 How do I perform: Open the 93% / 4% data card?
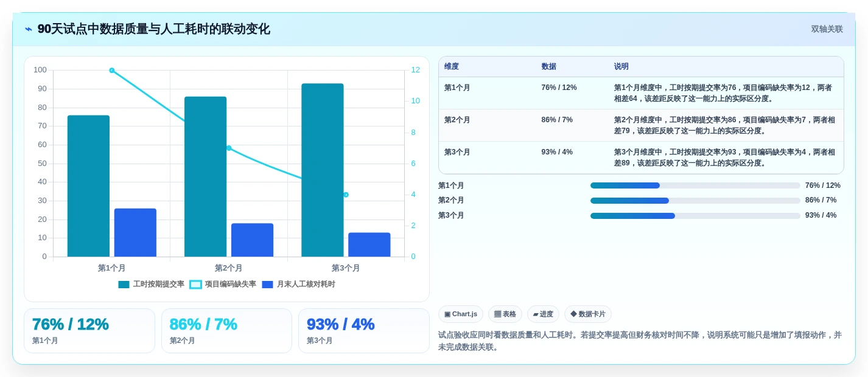pos(364,331)
